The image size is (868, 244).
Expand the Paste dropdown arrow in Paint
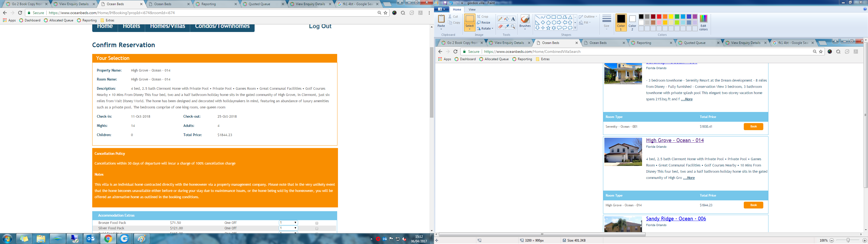(441, 29)
